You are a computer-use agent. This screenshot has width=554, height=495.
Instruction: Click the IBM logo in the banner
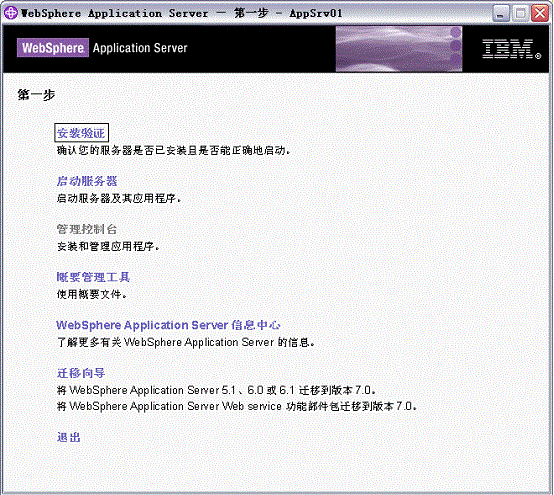tap(511, 49)
